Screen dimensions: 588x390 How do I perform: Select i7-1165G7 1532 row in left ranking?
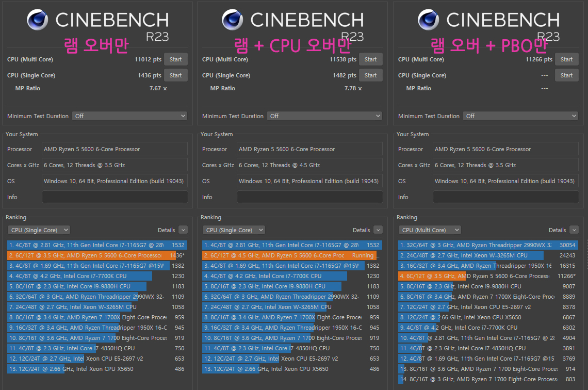[x=97, y=245]
